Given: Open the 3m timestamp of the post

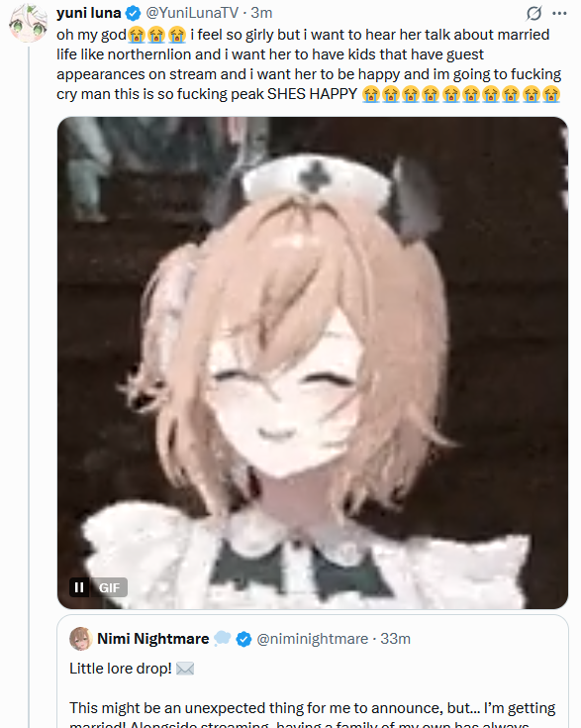Looking at the screenshot, I should [x=261, y=13].
